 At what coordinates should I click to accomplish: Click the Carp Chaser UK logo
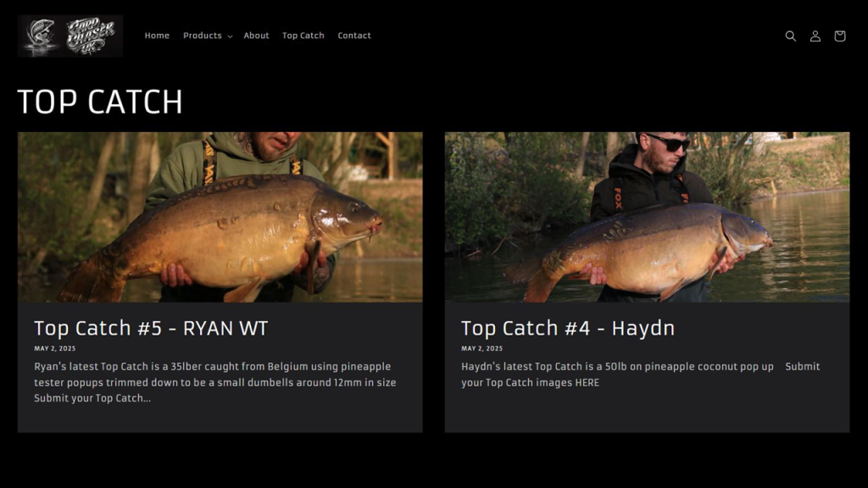pyautogui.click(x=70, y=36)
